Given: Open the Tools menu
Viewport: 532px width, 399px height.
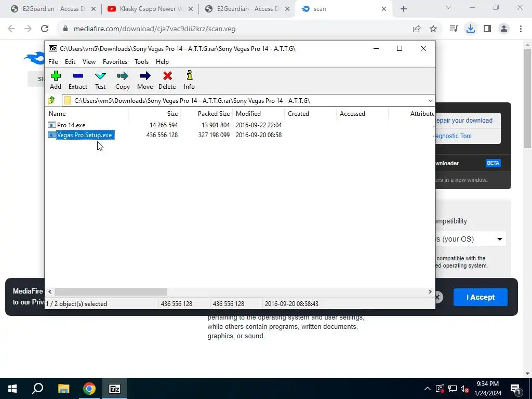Looking at the screenshot, I should pos(141,62).
